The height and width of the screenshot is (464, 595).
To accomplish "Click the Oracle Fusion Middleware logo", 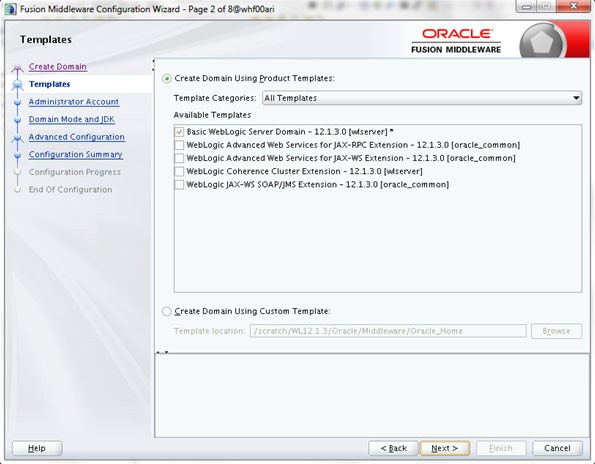I will [456, 41].
